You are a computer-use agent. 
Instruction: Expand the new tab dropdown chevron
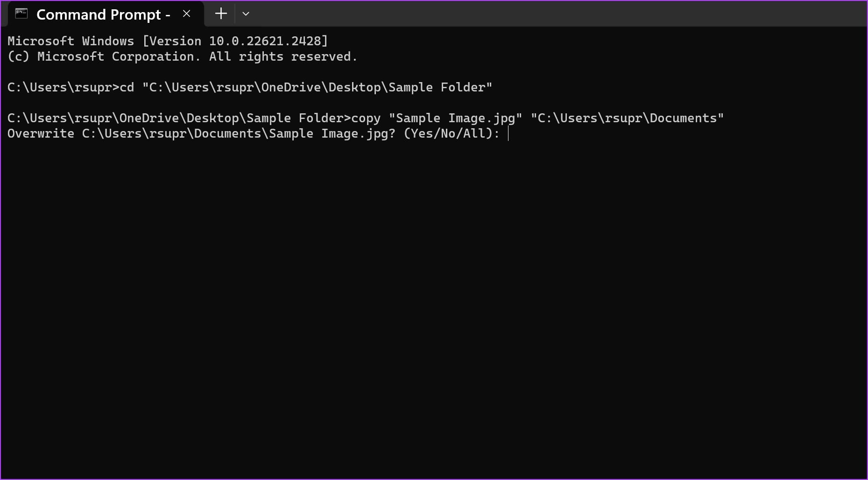point(246,14)
